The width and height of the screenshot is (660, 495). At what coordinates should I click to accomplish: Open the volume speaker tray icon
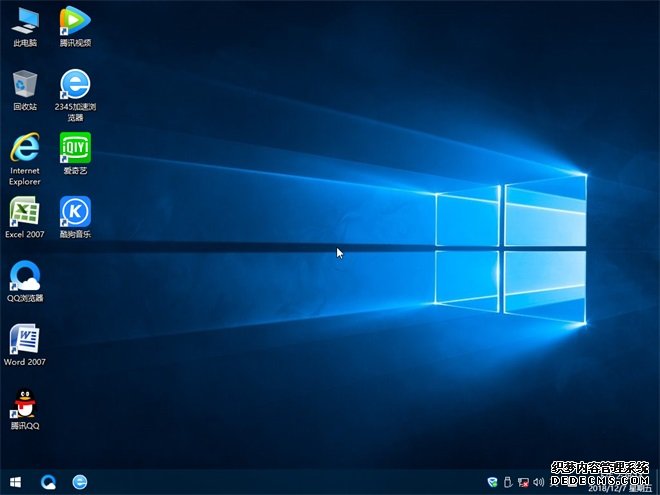point(538,482)
